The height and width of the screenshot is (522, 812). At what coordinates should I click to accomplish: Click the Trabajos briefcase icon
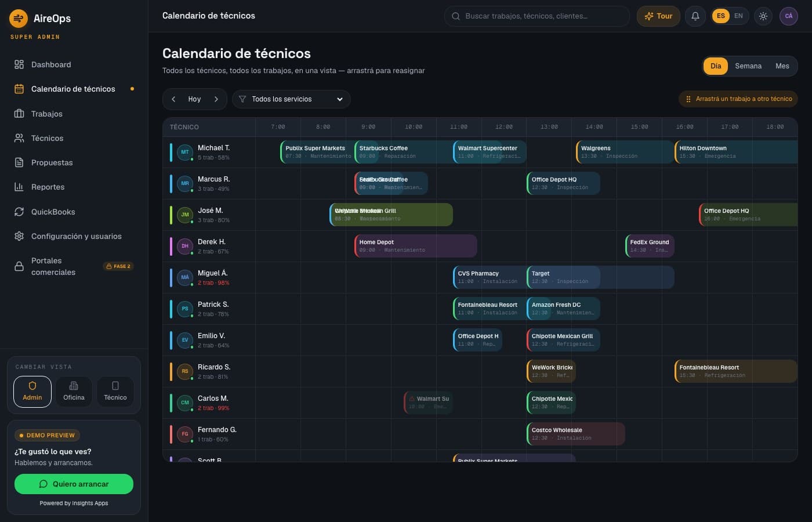[19, 114]
